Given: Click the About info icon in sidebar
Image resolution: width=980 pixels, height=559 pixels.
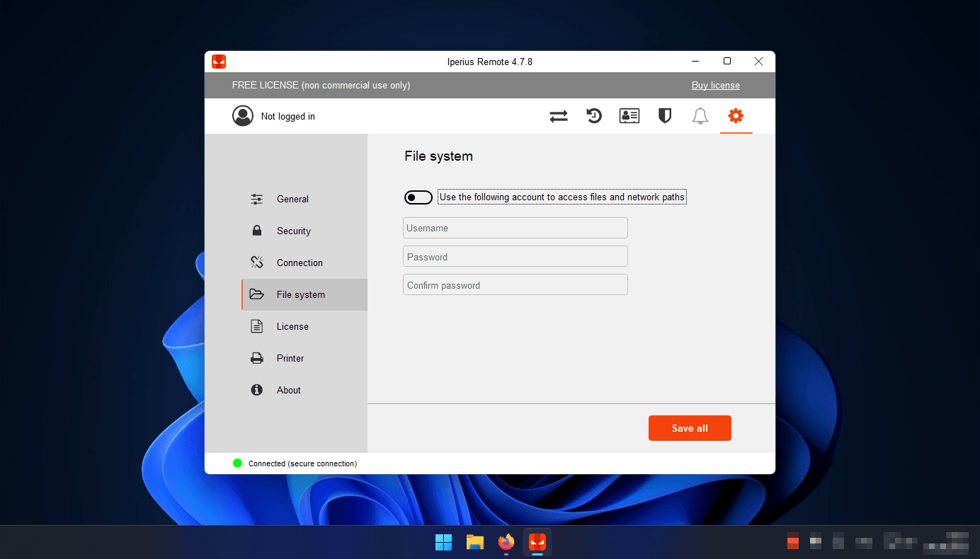Looking at the screenshot, I should coord(257,390).
